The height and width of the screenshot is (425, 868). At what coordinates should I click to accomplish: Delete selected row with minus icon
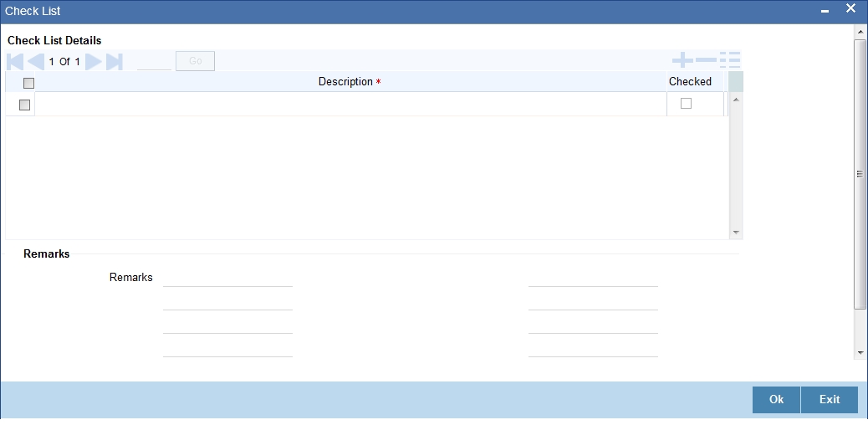[x=706, y=60]
